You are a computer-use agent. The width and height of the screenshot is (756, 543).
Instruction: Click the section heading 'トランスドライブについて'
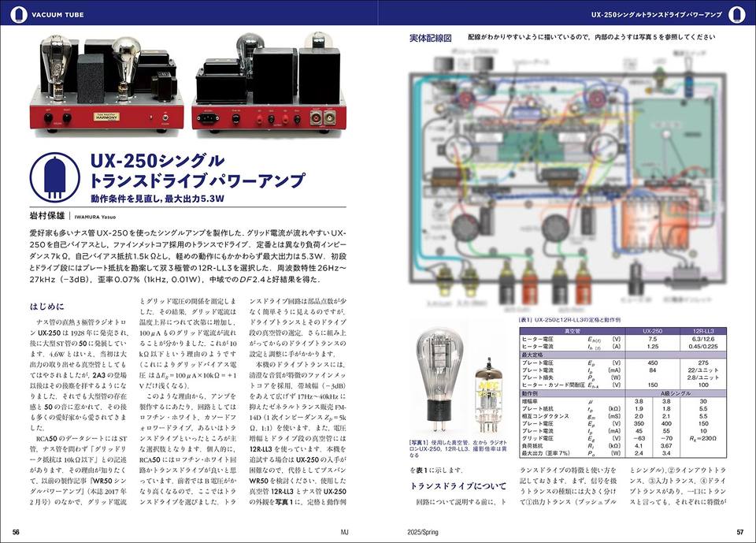point(458,485)
